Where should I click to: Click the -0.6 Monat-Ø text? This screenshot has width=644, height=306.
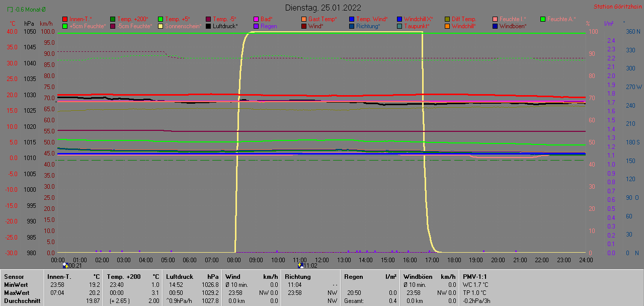(30, 10)
